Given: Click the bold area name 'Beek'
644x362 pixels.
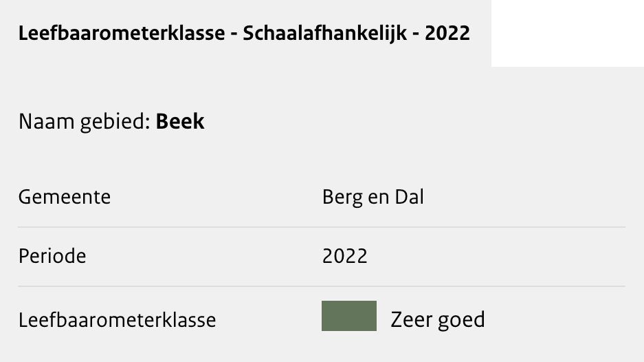Looking at the screenshot, I should point(180,122).
